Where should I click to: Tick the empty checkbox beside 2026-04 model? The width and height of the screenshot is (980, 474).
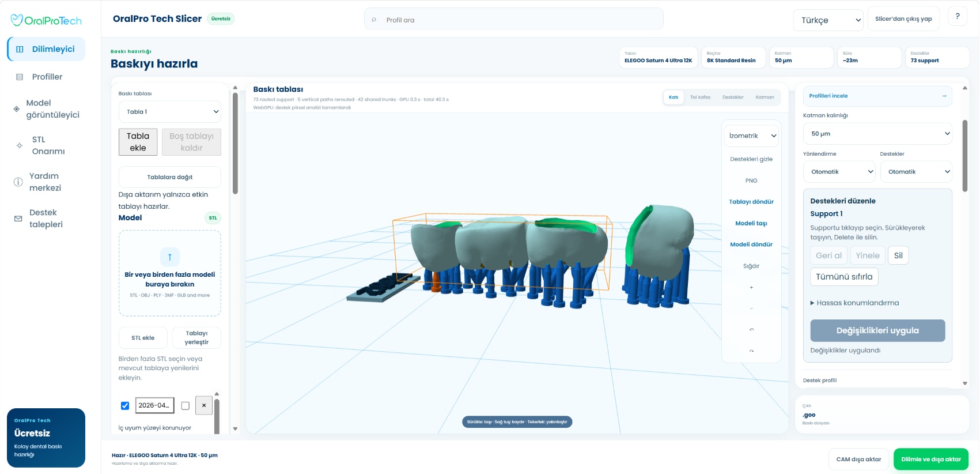(x=186, y=406)
